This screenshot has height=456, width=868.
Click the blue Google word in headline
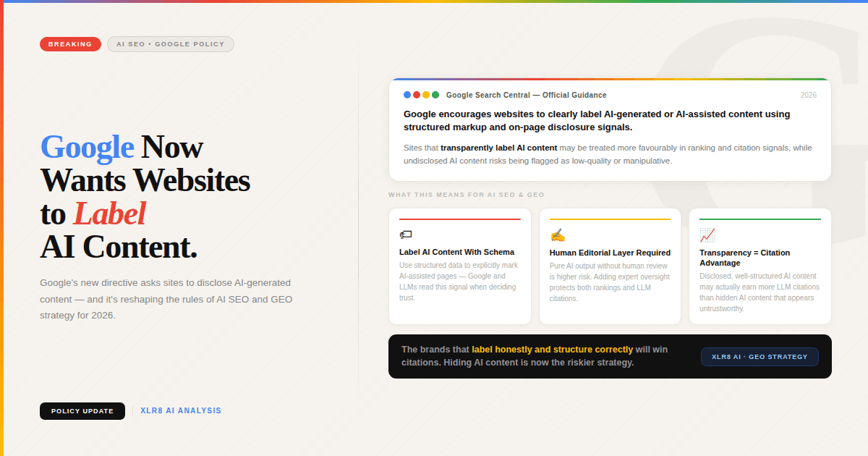point(87,147)
